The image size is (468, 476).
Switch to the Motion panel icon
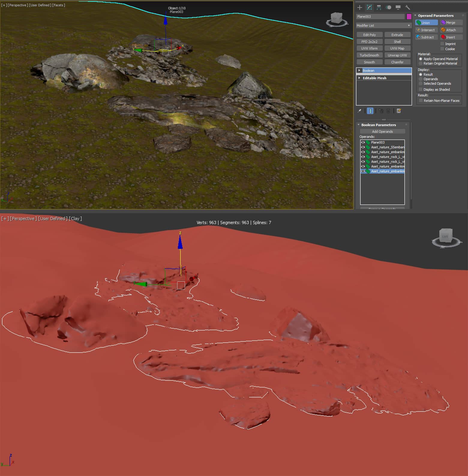coord(388,8)
